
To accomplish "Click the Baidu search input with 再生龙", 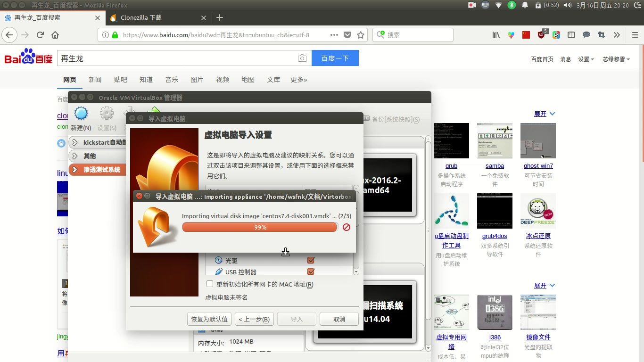I will pos(177,58).
